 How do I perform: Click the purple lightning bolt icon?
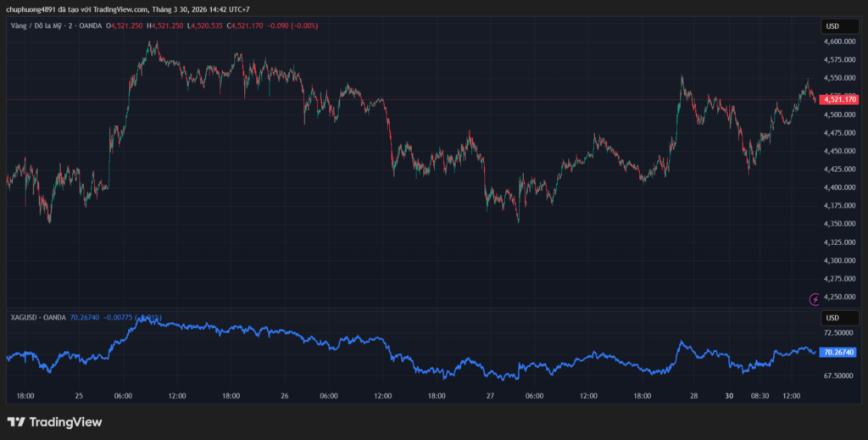coord(815,298)
